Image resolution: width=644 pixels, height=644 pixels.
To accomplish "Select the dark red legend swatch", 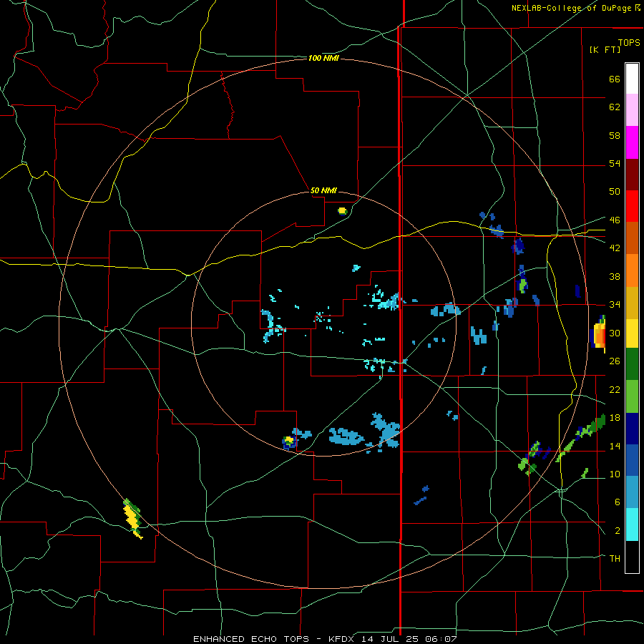I will (632, 174).
